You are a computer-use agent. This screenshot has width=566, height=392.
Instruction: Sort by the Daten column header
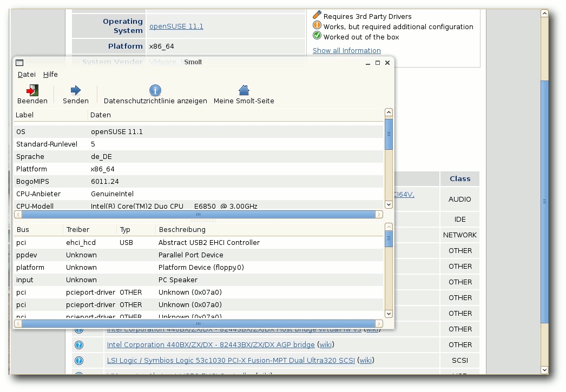(236, 115)
